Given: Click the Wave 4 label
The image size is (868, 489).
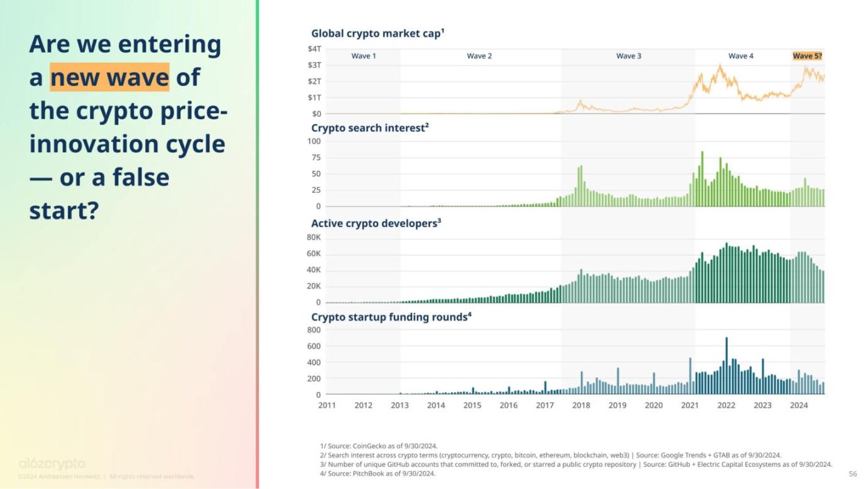Looking at the screenshot, I should click(741, 56).
